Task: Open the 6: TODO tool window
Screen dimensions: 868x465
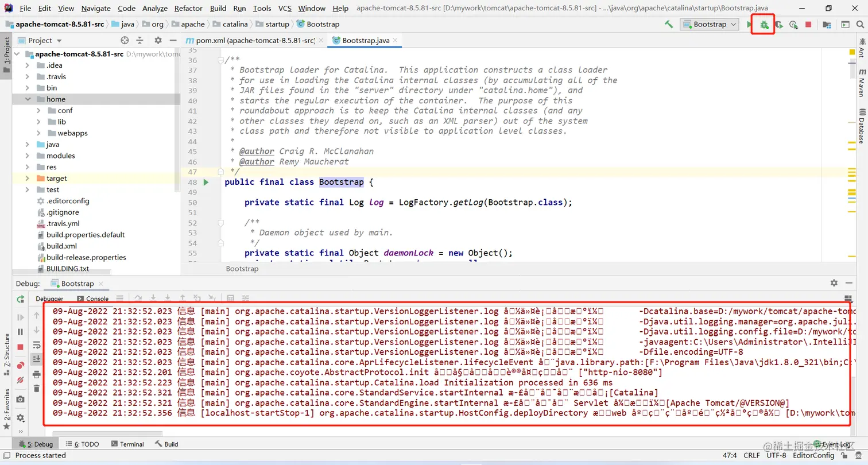Action: click(82, 444)
